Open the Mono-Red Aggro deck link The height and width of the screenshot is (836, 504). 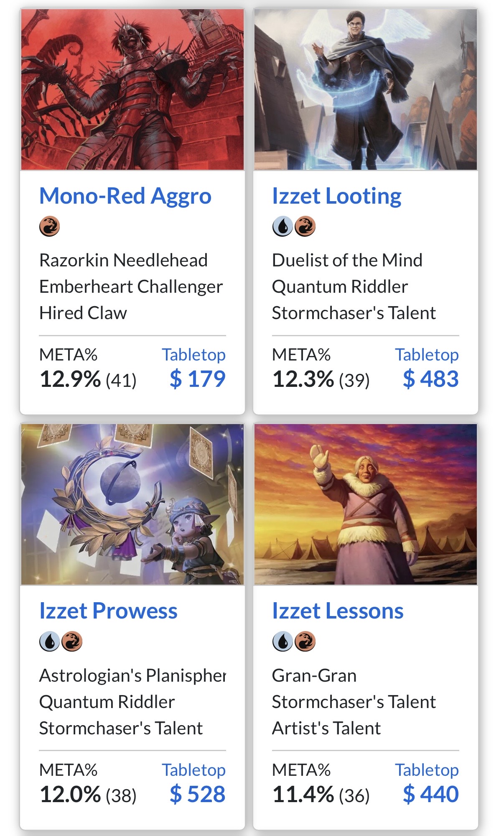pyautogui.click(x=125, y=196)
